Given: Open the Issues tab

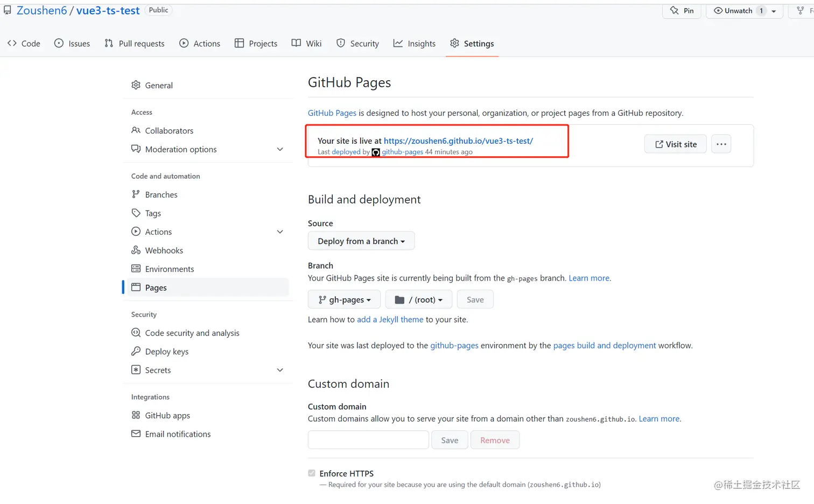Looking at the screenshot, I should (72, 44).
